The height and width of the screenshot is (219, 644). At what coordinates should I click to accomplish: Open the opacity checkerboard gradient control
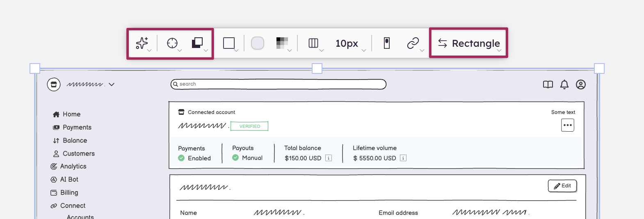pyautogui.click(x=282, y=43)
